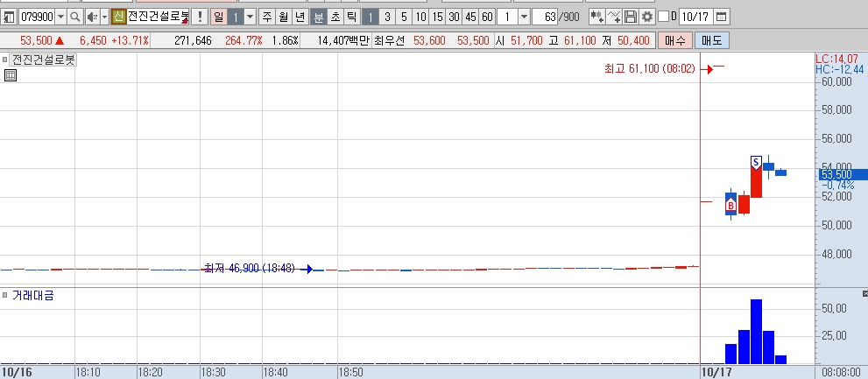This screenshot has width=868, height=379.
Task: Click the 08:08:00 time label at the bottom right
Action: (842, 372)
